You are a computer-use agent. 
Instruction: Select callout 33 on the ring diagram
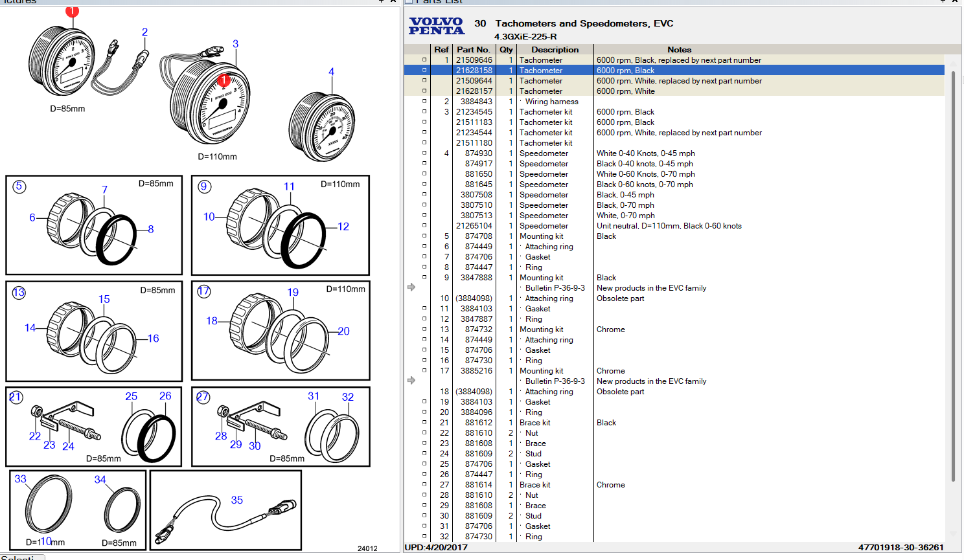coord(21,479)
